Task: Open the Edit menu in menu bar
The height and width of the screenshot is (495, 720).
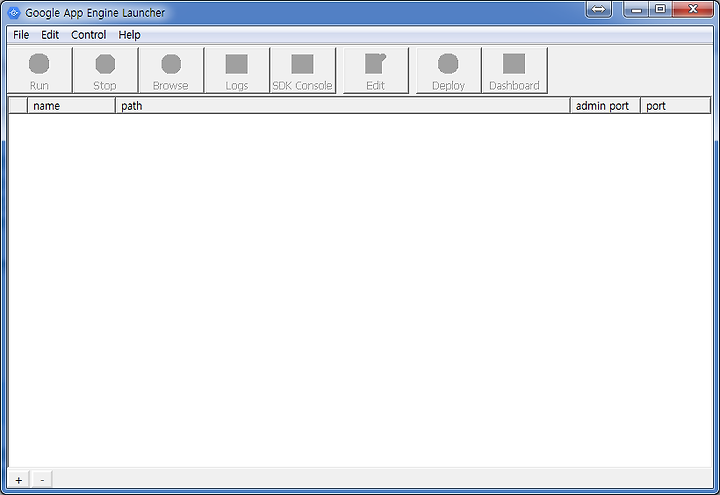Action: [50, 35]
